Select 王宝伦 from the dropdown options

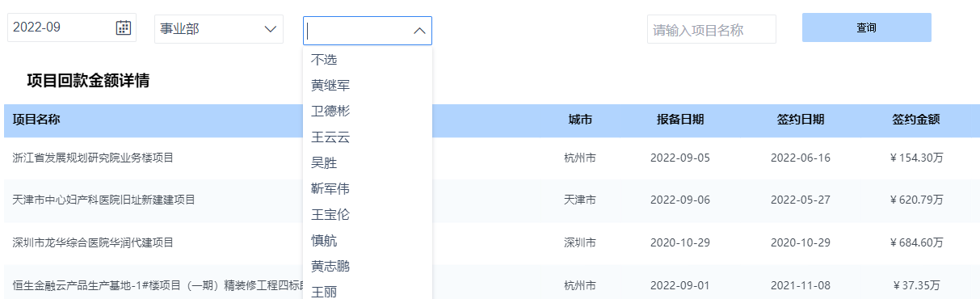pos(330,214)
